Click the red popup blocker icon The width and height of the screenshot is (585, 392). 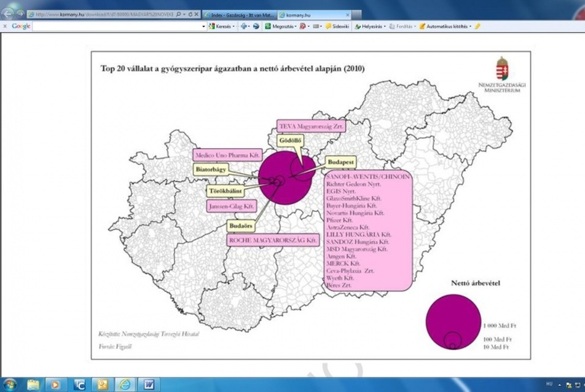[302, 26]
